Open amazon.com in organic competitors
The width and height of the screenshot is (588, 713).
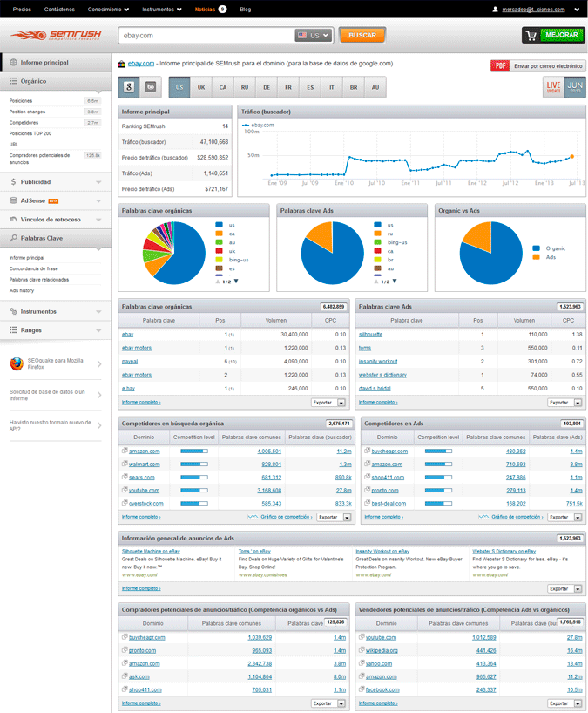pyautogui.click(x=144, y=452)
